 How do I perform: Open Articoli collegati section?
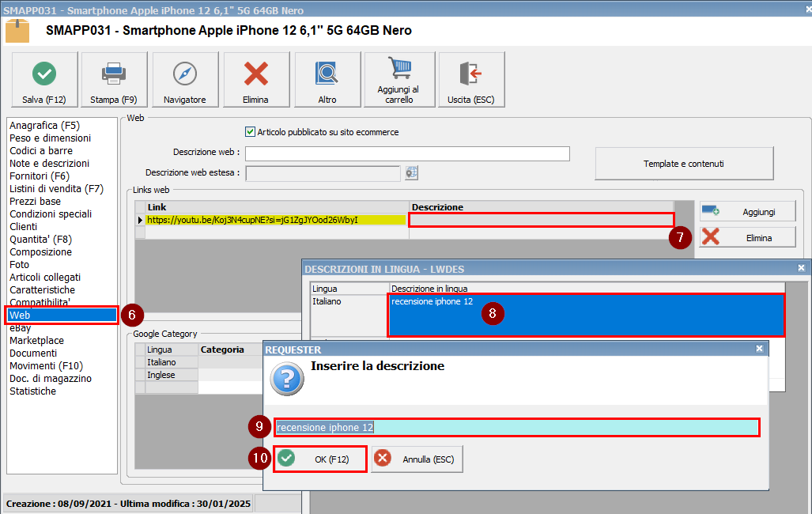(x=45, y=278)
